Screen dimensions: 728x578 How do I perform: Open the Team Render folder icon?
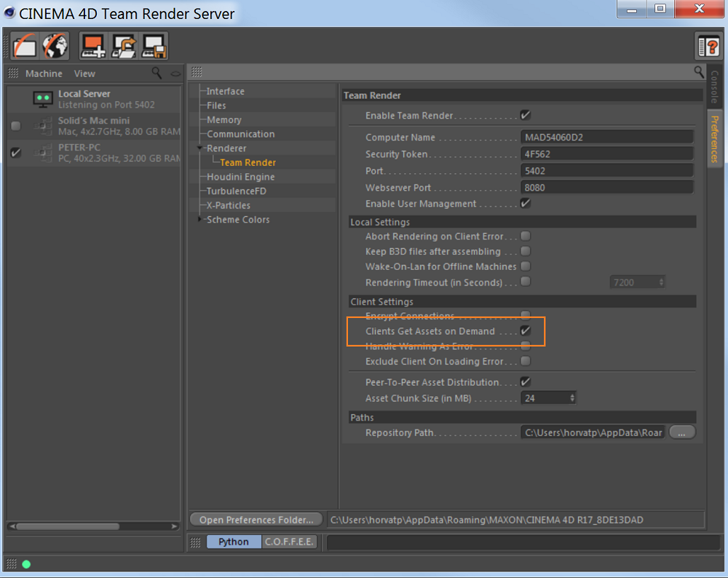pos(25,46)
